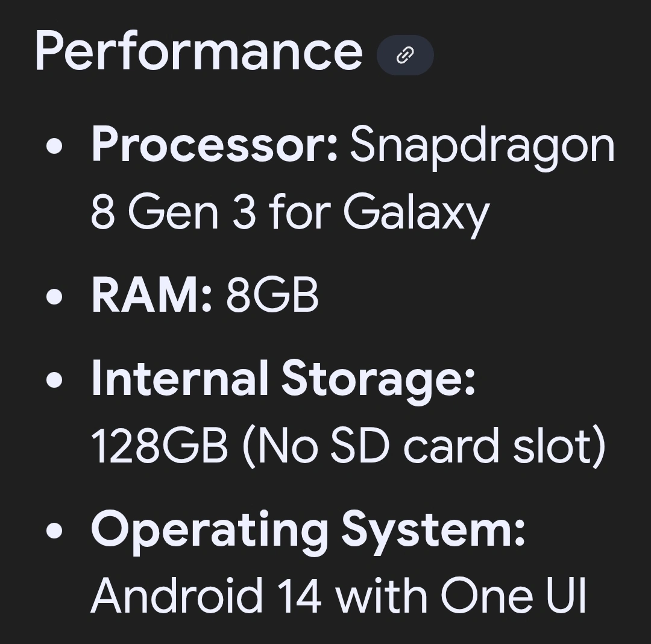This screenshot has height=644, width=651.
Task: Click the bullet point before RAM
Action: pyautogui.click(x=54, y=297)
